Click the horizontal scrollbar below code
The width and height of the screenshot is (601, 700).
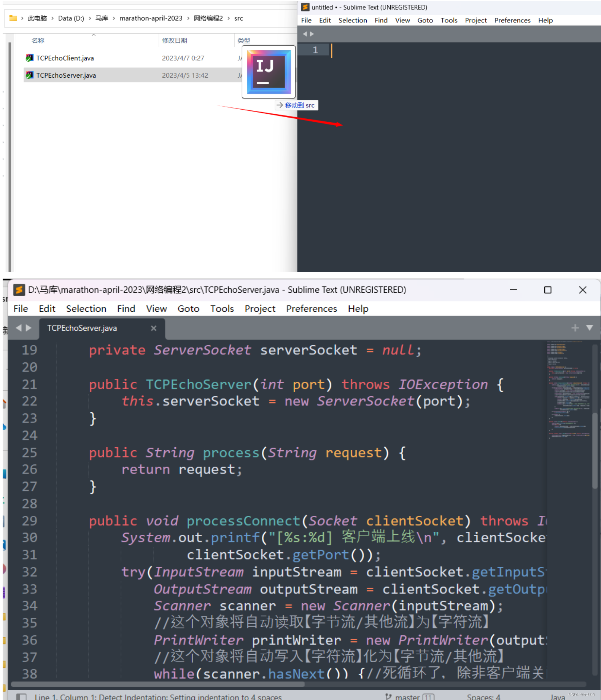[x=158, y=684]
